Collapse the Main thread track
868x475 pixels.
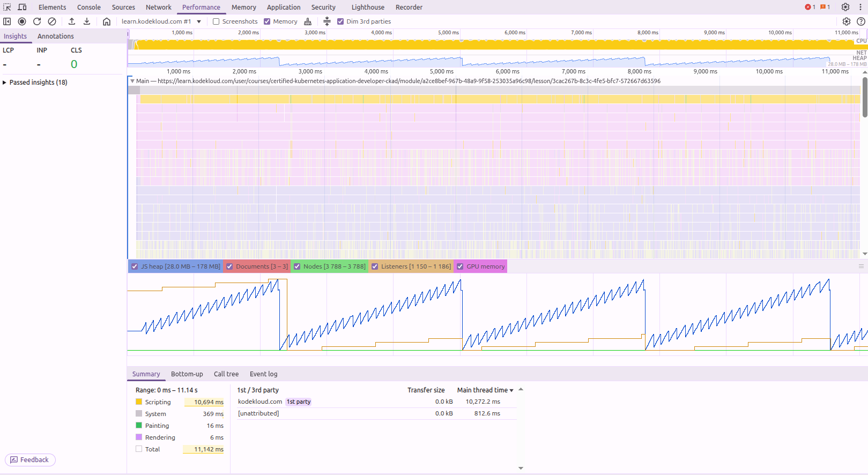[x=132, y=81]
